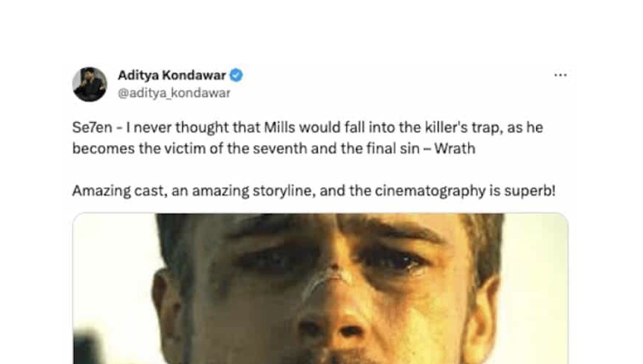Click the word "becomes" in the tweet
643x364 pixels.
point(103,149)
